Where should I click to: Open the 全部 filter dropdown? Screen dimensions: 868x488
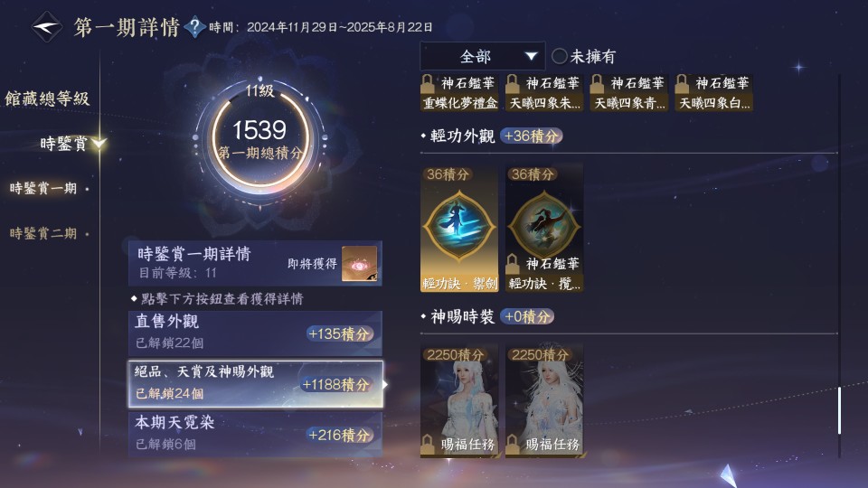click(x=482, y=56)
